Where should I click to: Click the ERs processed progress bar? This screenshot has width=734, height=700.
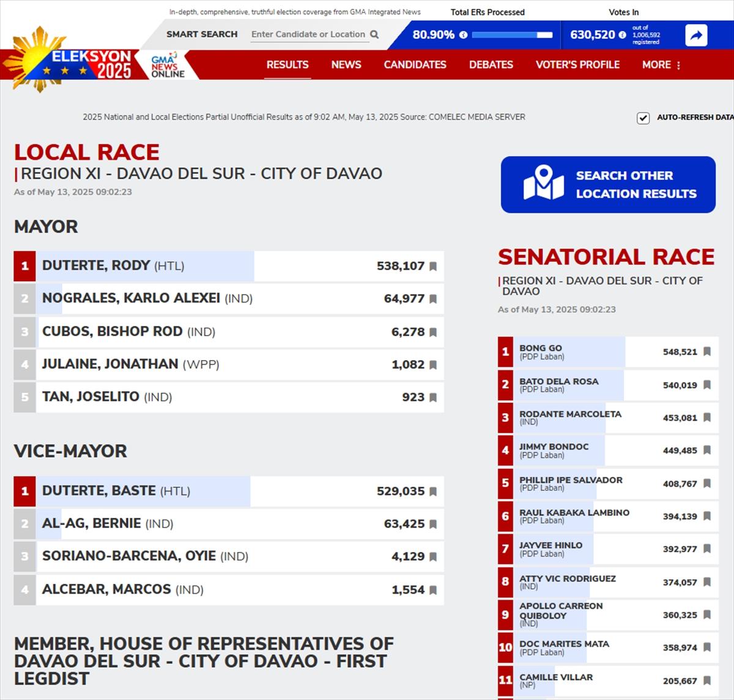[x=512, y=35]
